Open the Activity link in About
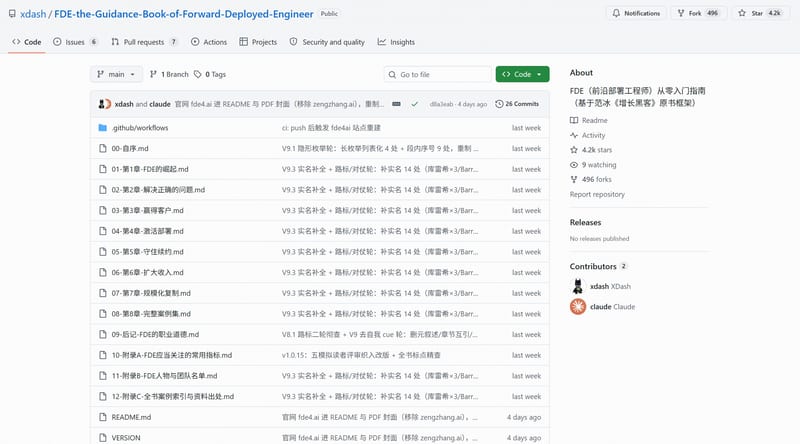800x444 pixels. tap(588, 135)
